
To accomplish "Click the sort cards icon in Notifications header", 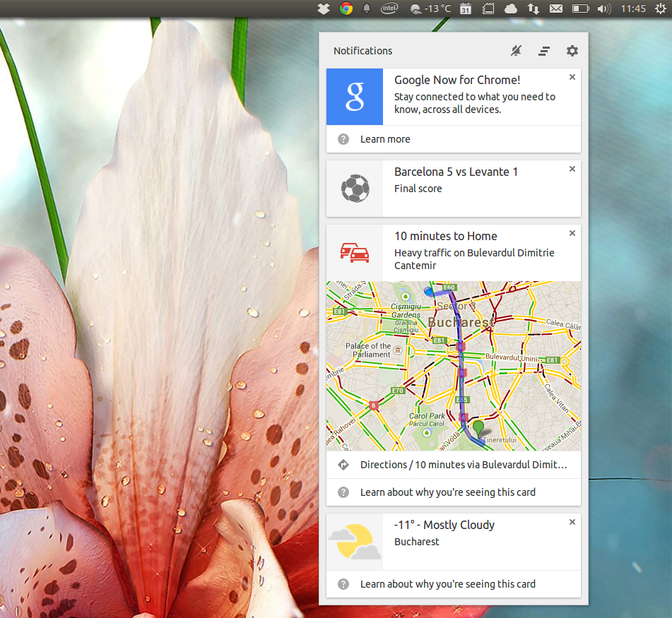I will [x=543, y=51].
